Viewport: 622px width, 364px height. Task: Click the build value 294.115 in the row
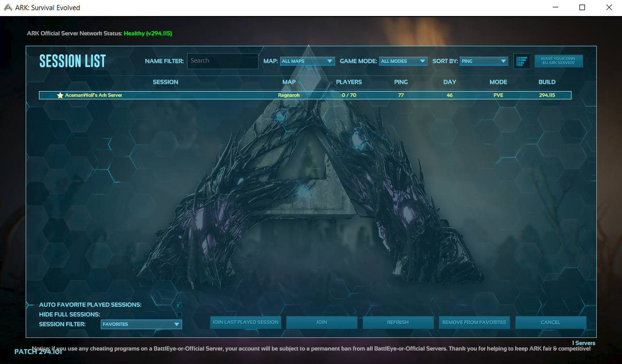(x=547, y=96)
